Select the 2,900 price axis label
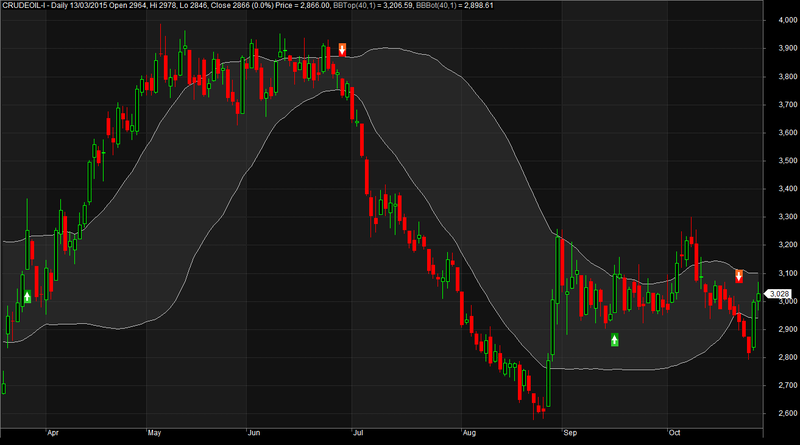800x445 pixels. (x=788, y=329)
